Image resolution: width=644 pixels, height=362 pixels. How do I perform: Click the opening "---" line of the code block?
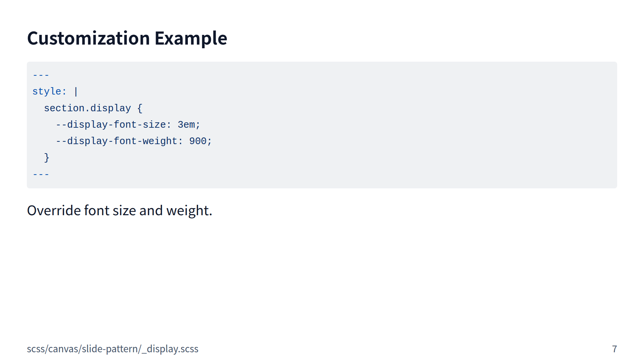tap(41, 75)
